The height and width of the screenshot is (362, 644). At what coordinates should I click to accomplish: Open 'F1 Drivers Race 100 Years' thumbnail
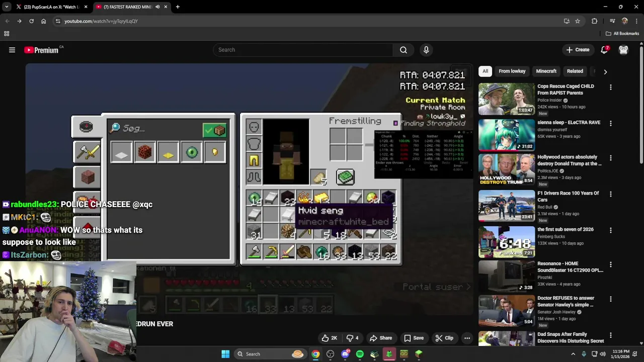(x=507, y=206)
